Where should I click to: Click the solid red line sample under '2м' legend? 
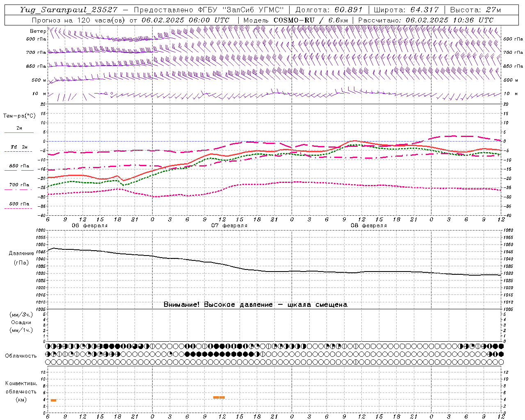click(x=19, y=132)
